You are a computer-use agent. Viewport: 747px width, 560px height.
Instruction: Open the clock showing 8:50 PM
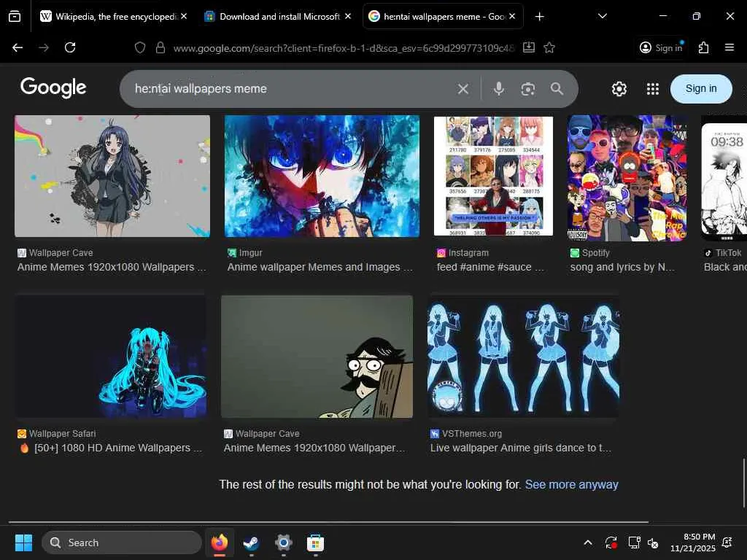693,542
